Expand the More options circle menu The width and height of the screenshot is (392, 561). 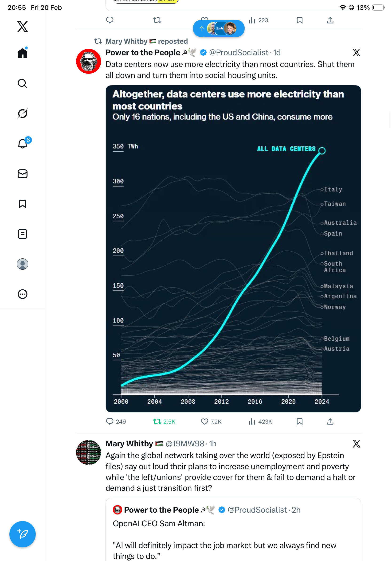coord(23,294)
